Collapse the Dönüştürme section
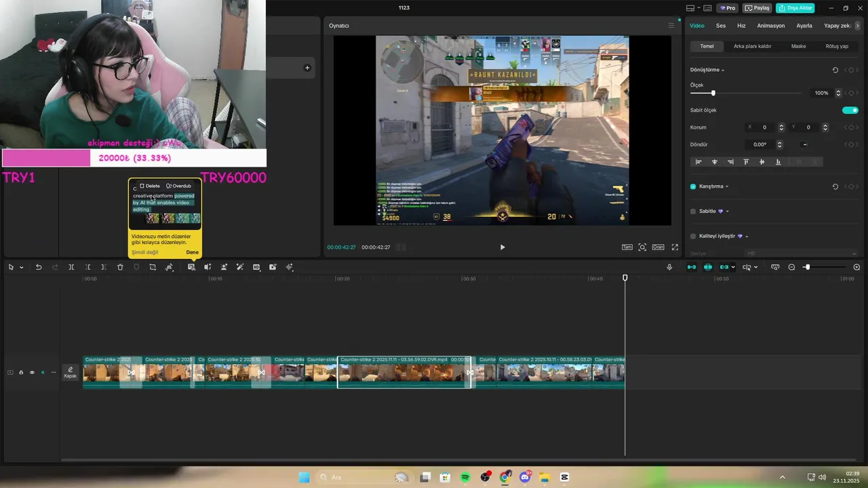The image size is (868, 488). (x=723, y=70)
